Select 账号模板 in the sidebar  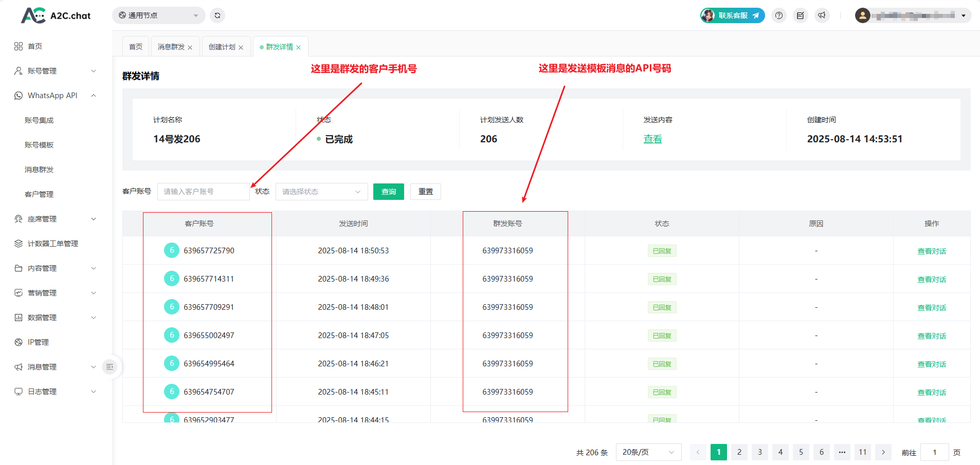39,145
